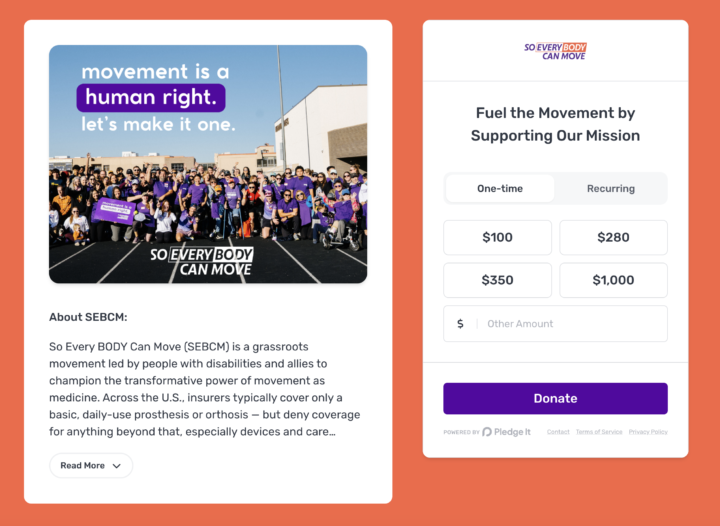Click the Read More chevron arrow
The image size is (720, 526).
click(x=117, y=466)
